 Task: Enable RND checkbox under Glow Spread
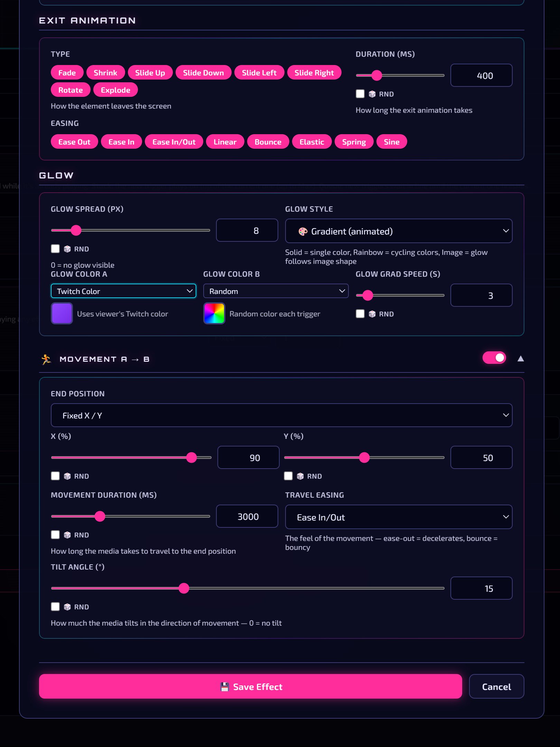pyautogui.click(x=55, y=249)
